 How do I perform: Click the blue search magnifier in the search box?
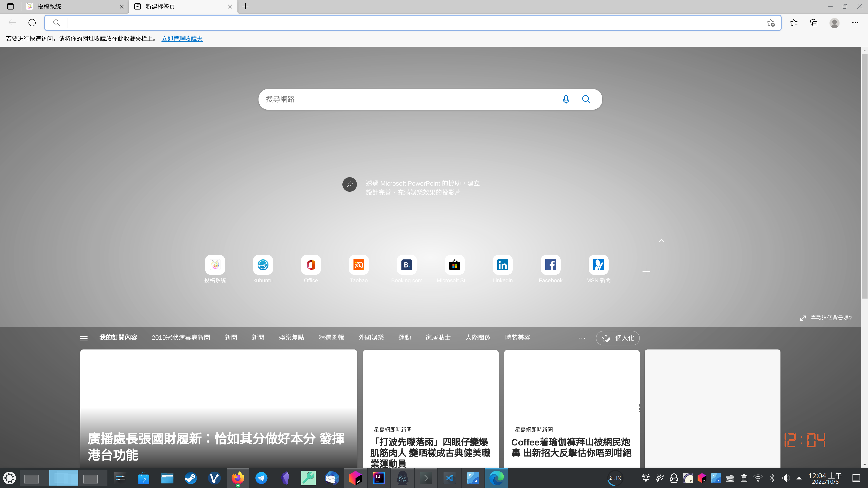pyautogui.click(x=586, y=99)
